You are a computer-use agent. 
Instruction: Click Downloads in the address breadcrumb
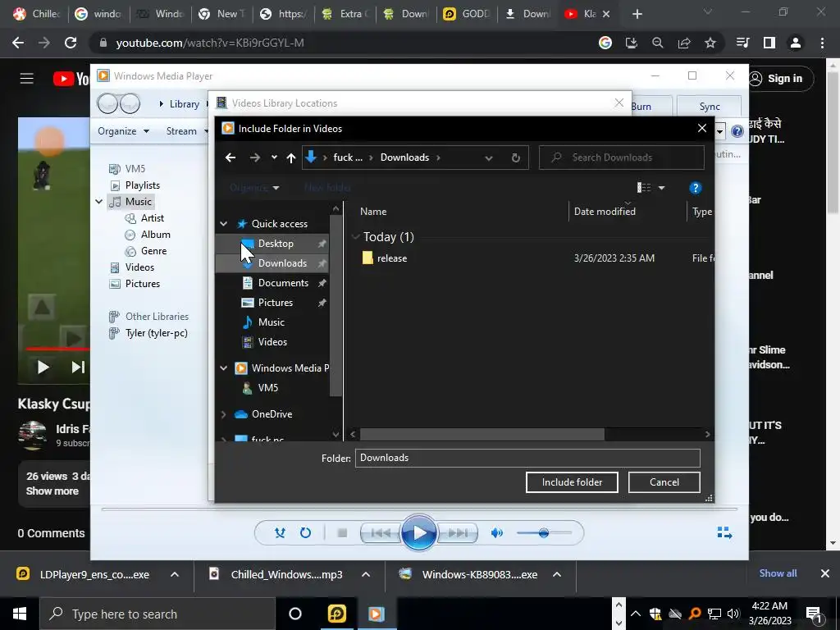404,157
